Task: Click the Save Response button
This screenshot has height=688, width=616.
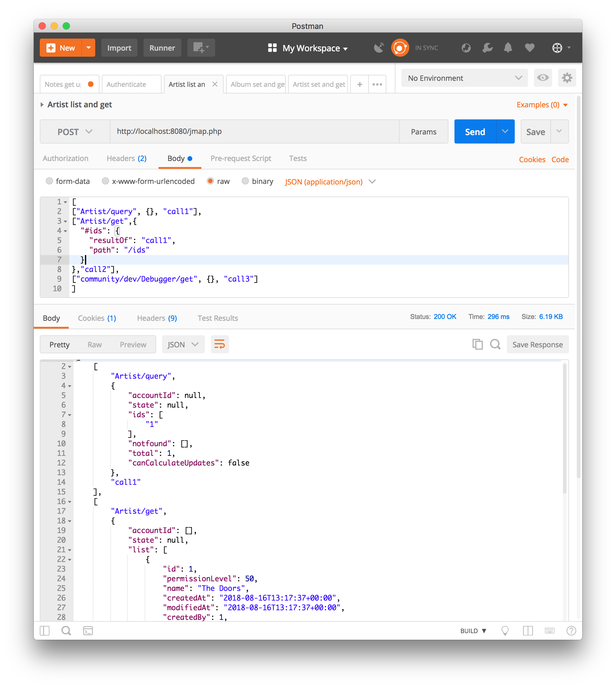Action: [x=537, y=345]
